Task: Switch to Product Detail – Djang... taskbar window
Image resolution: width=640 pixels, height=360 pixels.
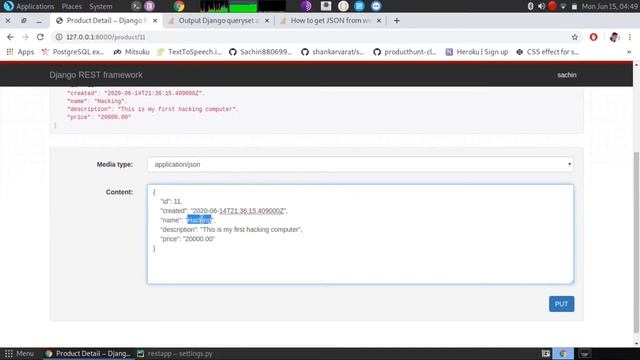Action: click(x=88, y=353)
